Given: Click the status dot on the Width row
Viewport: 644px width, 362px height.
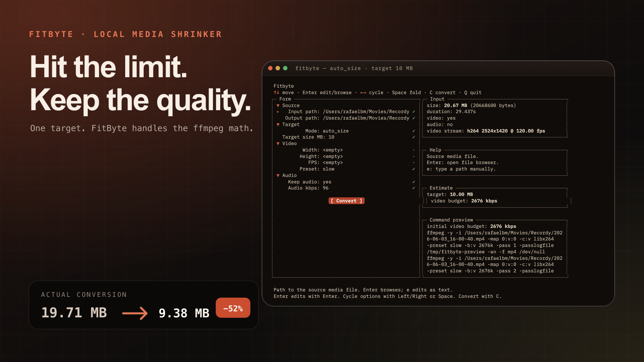Looking at the screenshot, I should [x=413, y=150].
